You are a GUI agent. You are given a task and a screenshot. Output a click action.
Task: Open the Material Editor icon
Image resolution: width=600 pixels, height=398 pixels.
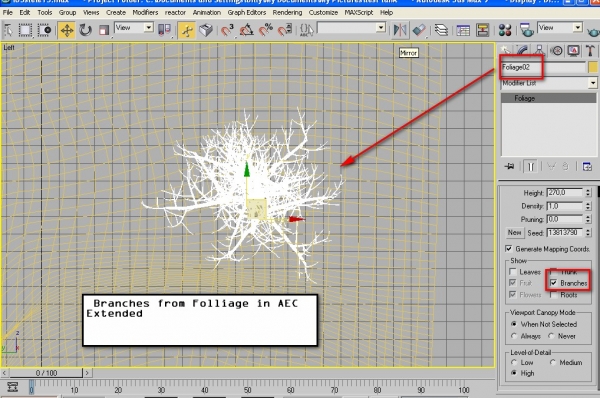tap(505, 30)
